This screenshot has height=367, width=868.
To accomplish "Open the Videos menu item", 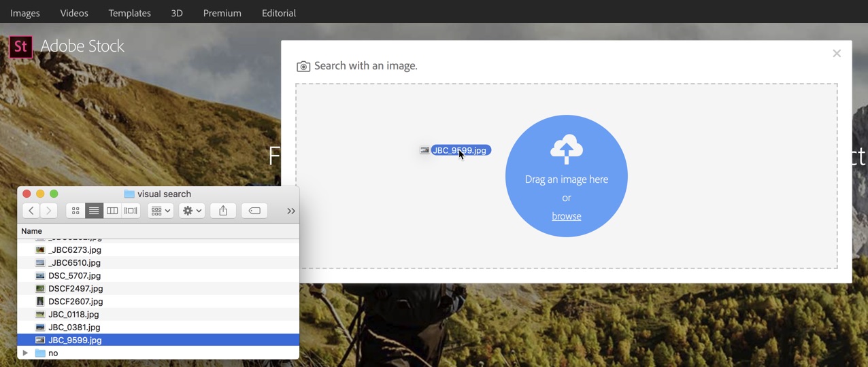I will (x=74, y=13).
